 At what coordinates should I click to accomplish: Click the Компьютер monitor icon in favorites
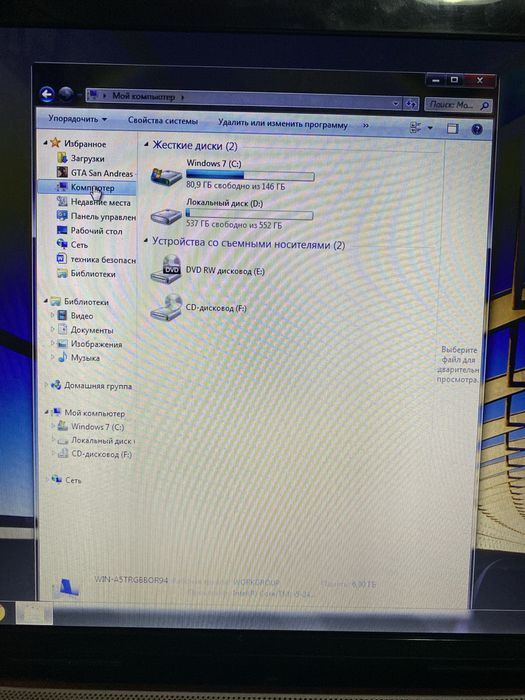(x=62, y=187)
